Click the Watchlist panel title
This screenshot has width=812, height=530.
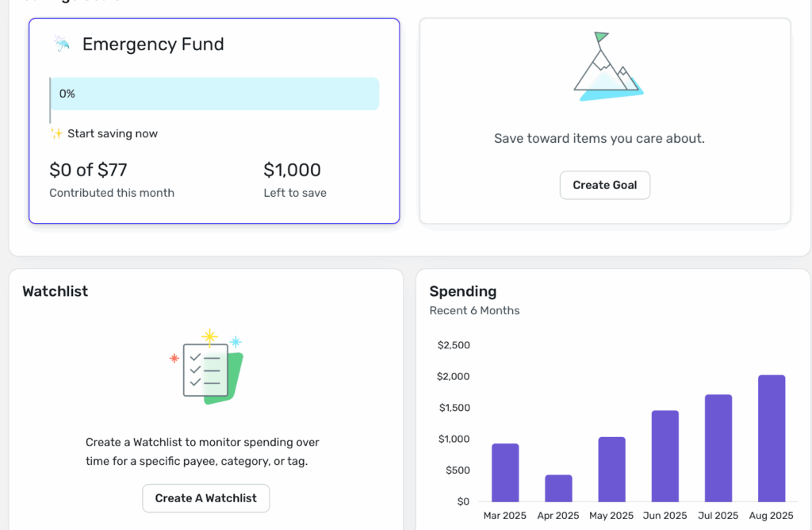(55, 291)
